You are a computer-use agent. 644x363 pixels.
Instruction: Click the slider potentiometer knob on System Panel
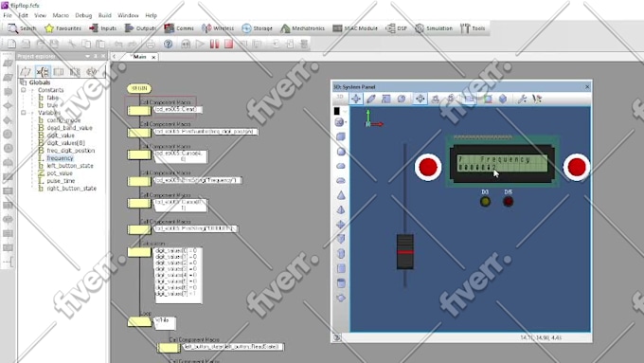tap(405, 251)
